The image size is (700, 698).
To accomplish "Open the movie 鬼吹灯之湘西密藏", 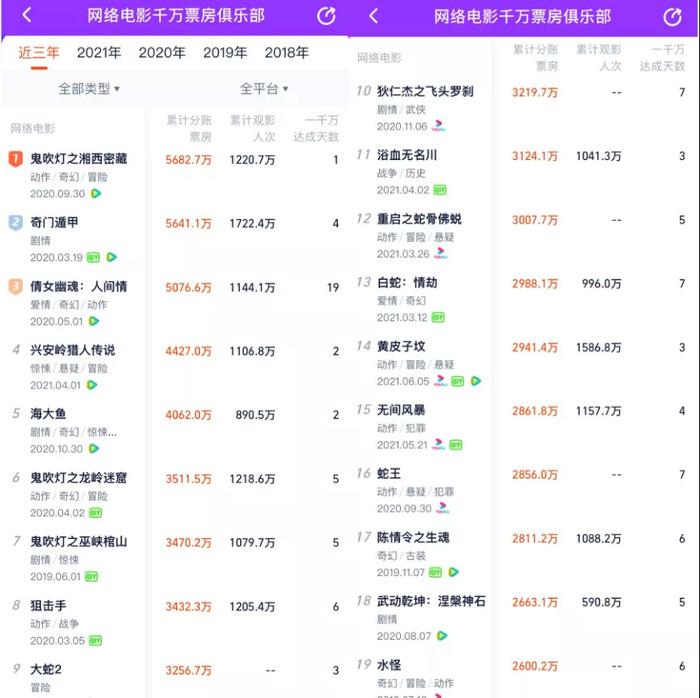I will tap(79, 159).
